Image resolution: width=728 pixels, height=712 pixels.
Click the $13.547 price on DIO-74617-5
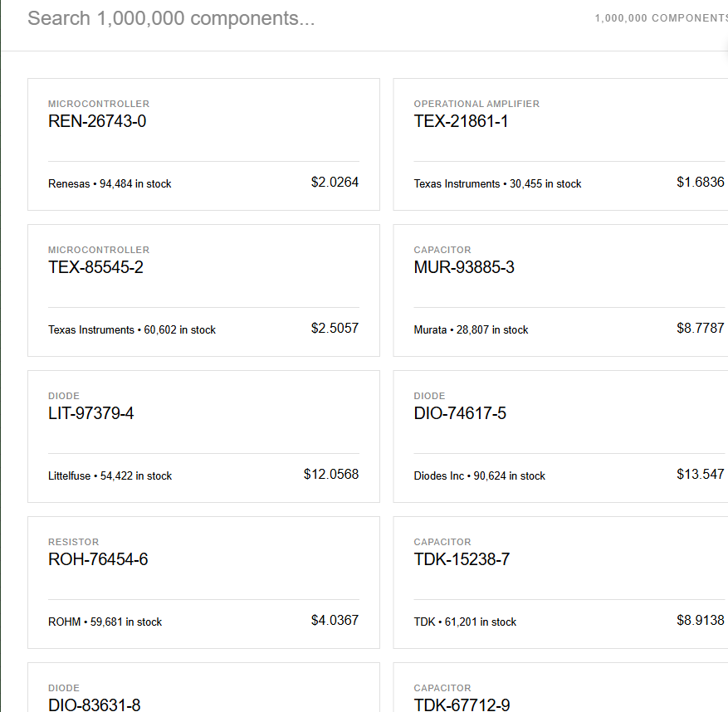point(701,474)
